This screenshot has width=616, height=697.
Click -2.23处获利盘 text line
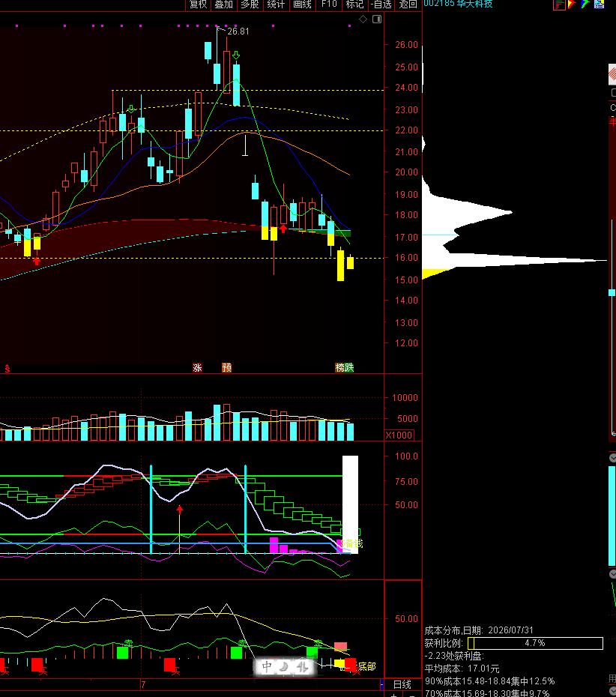tap(454, 656)
